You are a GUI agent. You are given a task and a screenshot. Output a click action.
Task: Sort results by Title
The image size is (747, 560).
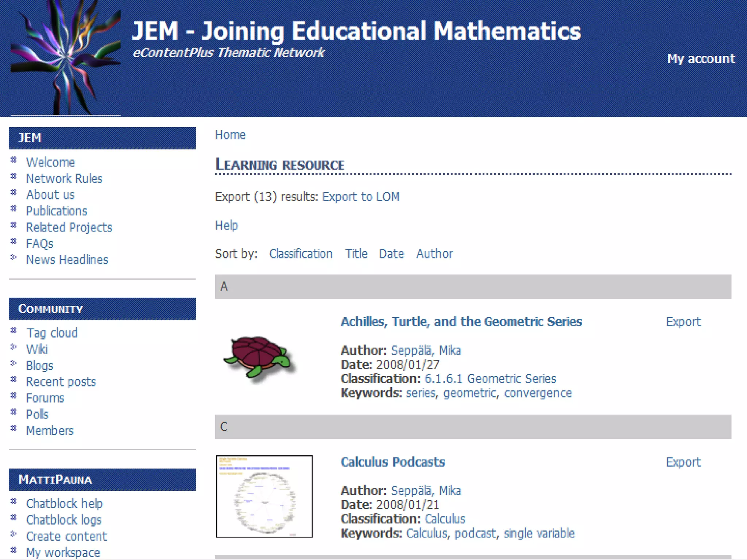coord(356,254)
